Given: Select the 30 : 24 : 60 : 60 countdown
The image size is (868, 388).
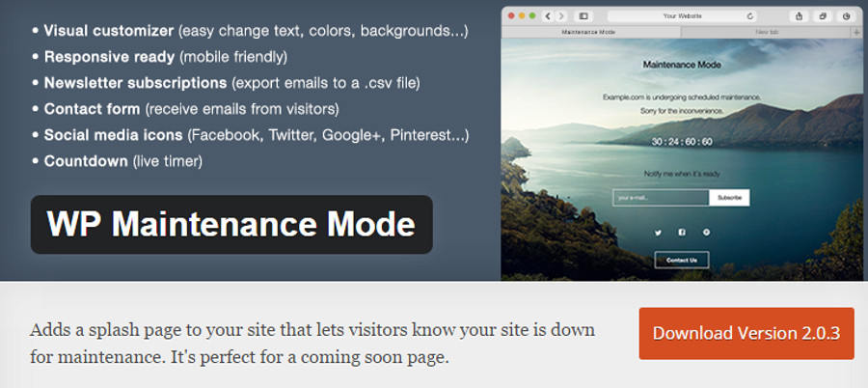Looking at the screenshot, I should [x=682, y=142].
